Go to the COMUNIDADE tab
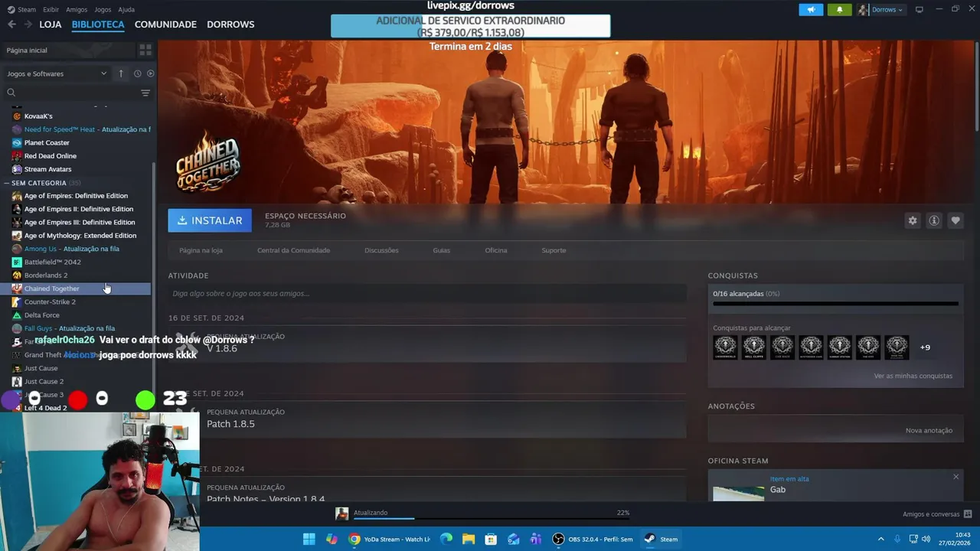 pos(165,24)
